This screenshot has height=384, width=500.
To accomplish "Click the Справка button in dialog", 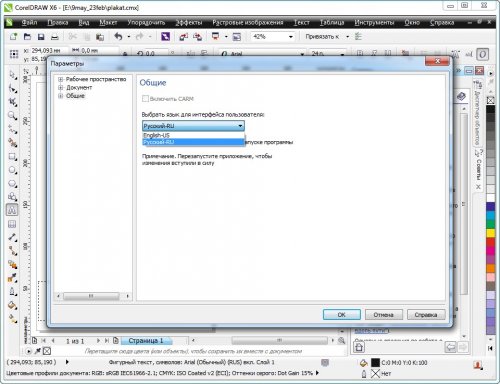I will coord(426,315).
